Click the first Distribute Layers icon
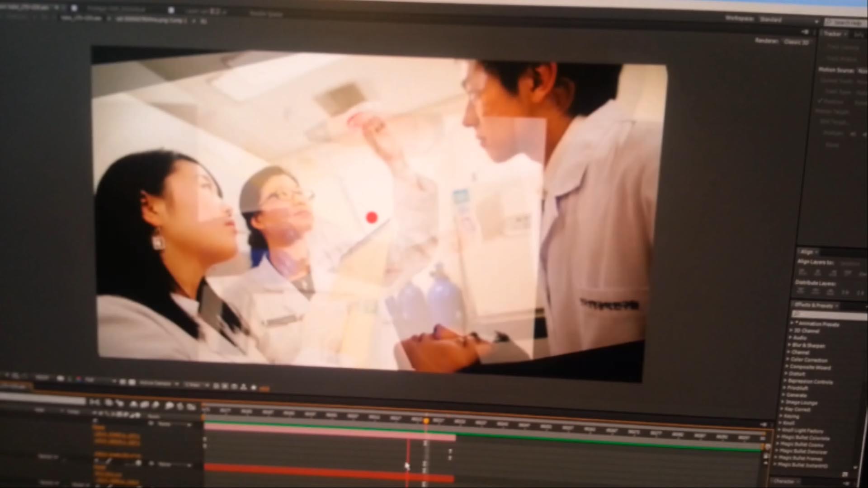Image resolution: width=868 pixels, height=488 pixels. [x=801, y=291]
